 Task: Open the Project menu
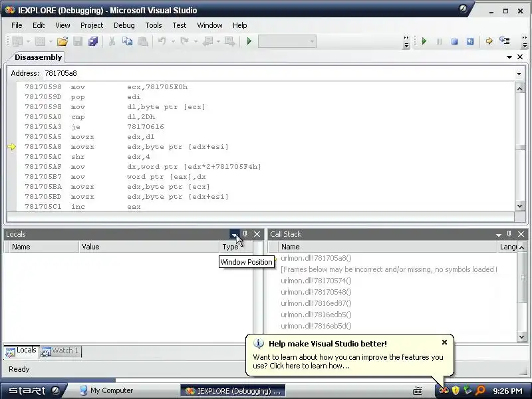[92, 25]
